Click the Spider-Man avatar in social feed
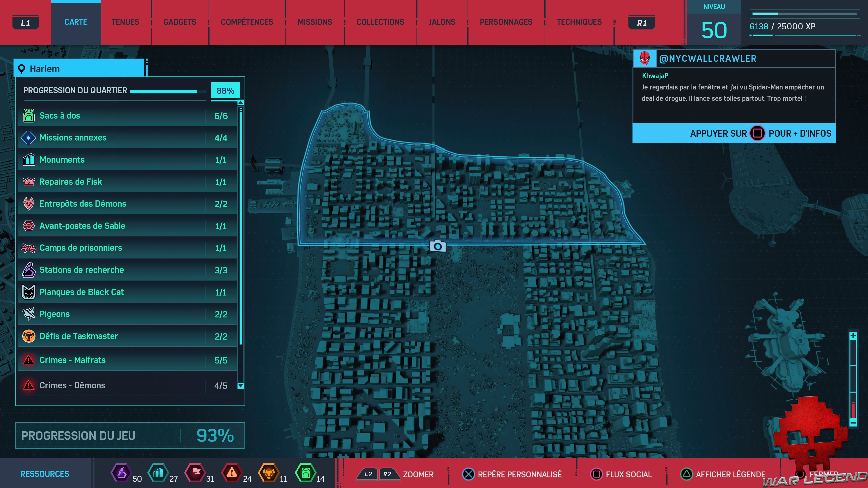 [x=645, y=59]
